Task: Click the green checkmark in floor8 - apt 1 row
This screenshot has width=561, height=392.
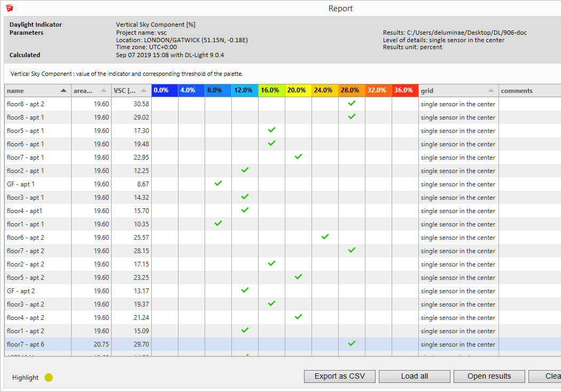Action: tap(352, 116)
